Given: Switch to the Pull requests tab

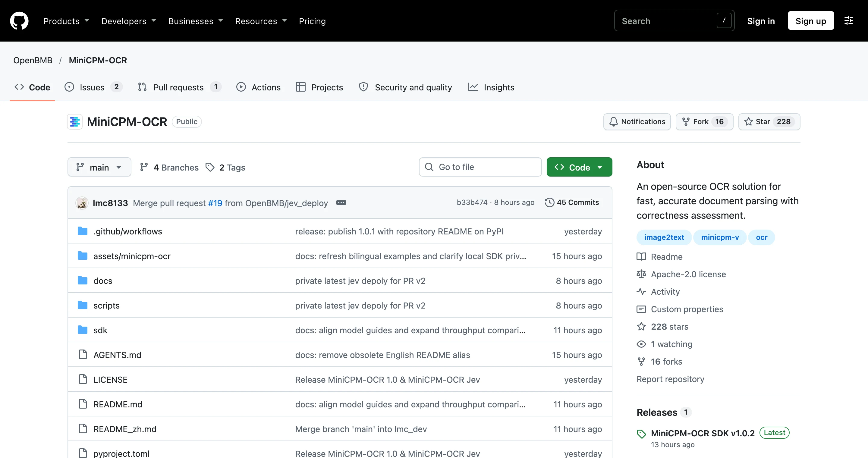Looking at the screenshot, I should click(x=180, y=87).
